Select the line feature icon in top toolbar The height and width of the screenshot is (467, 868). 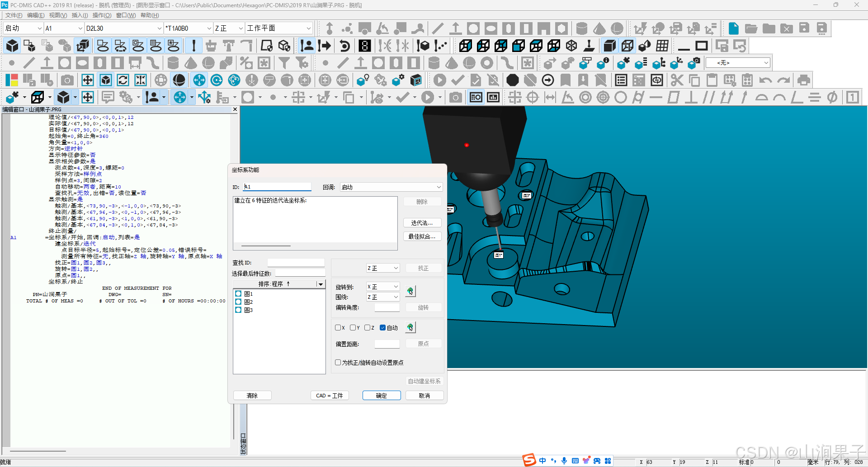(438, 28)
